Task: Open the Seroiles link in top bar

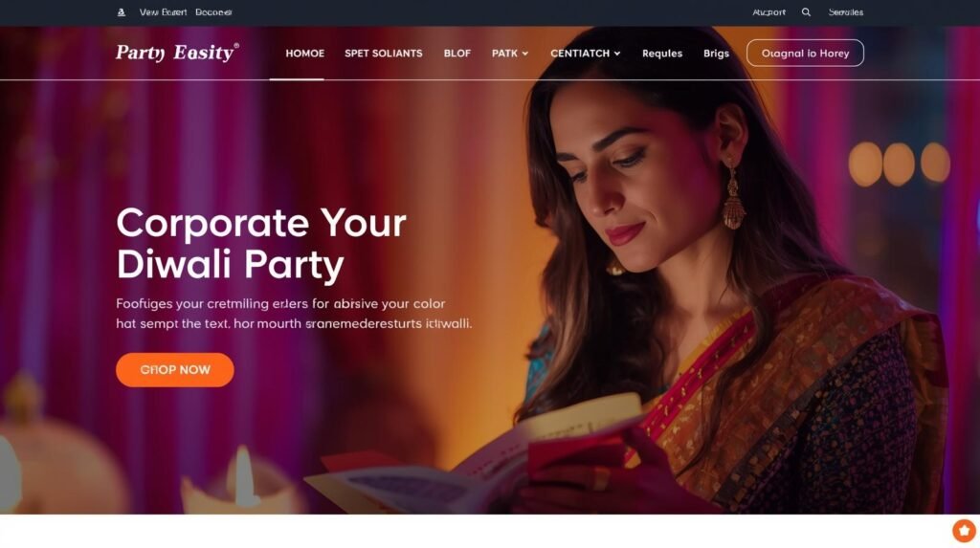Action: [x=846, y=12]
